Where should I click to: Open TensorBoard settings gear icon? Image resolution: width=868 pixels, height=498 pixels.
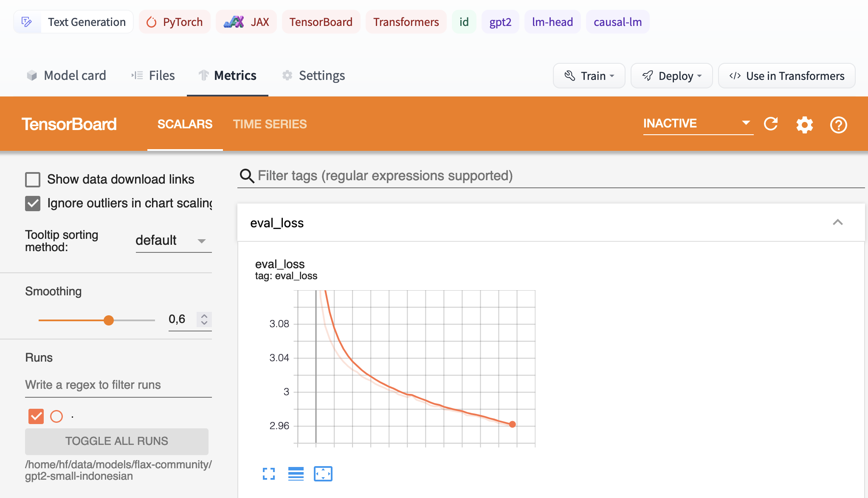tap(804, 125)
